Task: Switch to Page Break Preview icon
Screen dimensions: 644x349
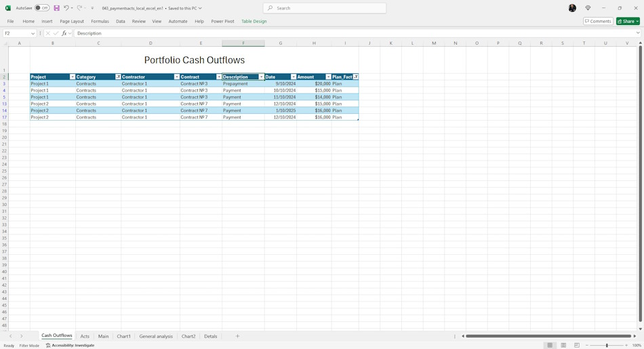Action: (577, 346)
